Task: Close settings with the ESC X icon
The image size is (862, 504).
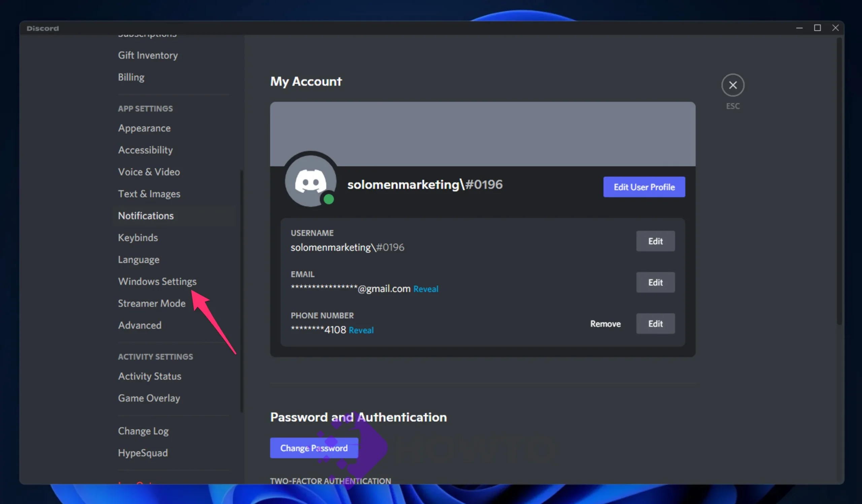Action: pos(733,85)
